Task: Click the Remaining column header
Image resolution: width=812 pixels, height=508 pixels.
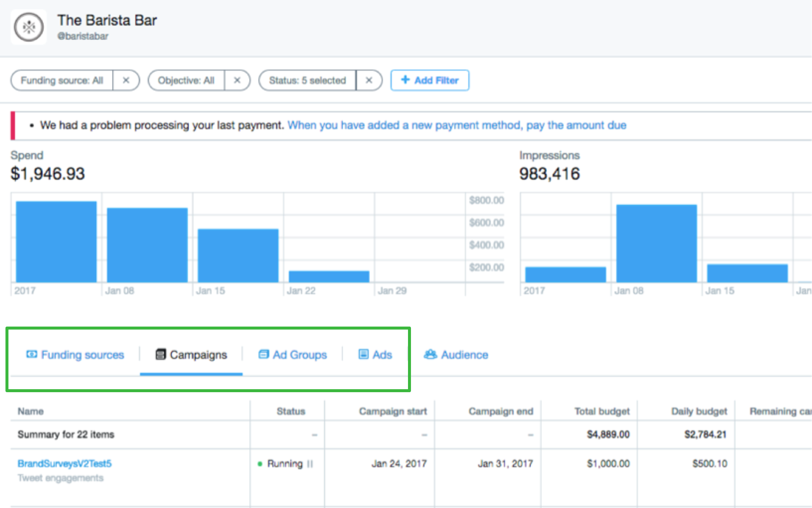Action: click(x=780, y=412)
